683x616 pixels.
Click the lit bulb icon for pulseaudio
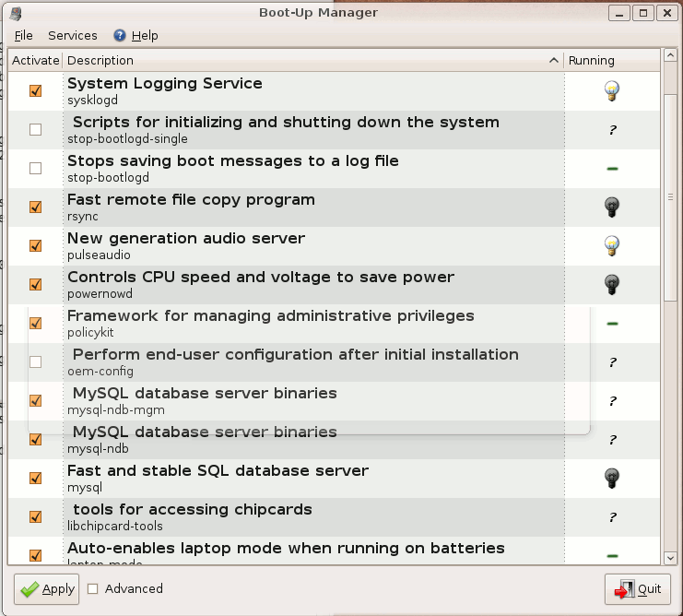tap(611, 245)
